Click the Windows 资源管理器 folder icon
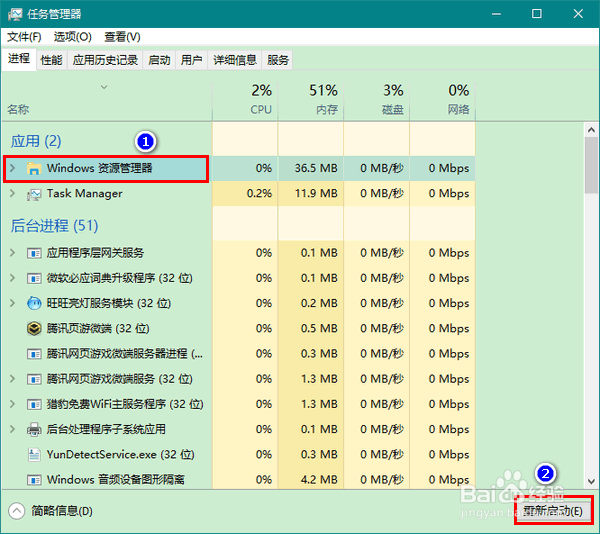Screen dimensions: 600x534 (34, 168)
